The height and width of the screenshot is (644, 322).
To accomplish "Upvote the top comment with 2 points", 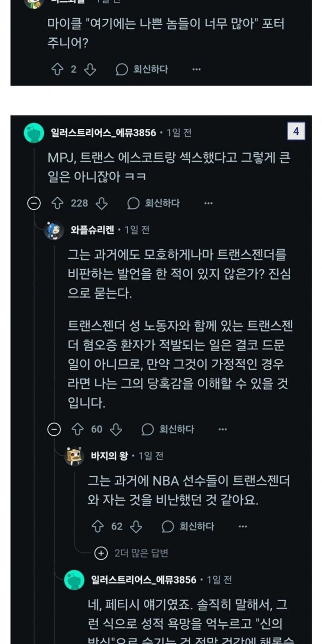I will click(57, 69).
